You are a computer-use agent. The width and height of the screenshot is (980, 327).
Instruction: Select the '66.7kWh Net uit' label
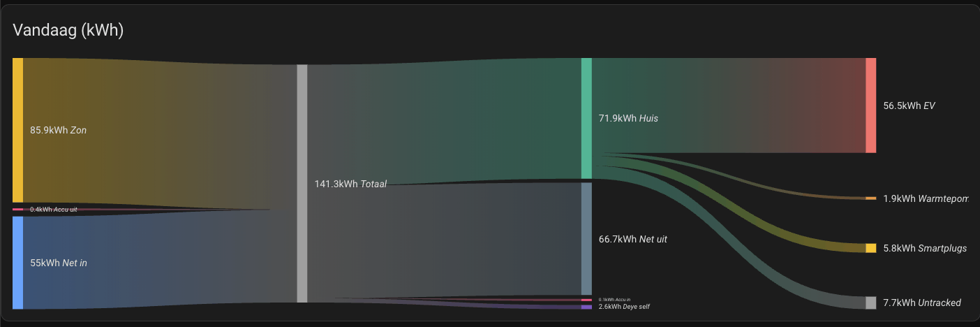(x=633, y=239)
